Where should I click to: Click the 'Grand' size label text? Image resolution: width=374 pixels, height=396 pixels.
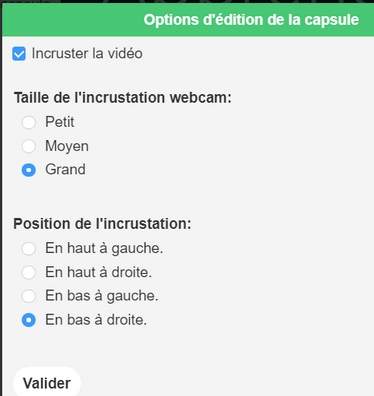click(x=65, y=169)
